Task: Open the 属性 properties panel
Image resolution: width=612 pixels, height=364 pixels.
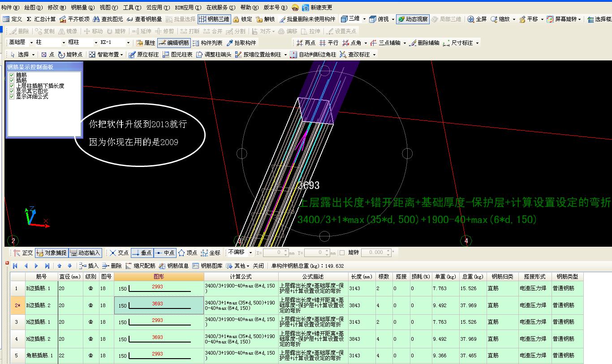Action: click(146, 43)
